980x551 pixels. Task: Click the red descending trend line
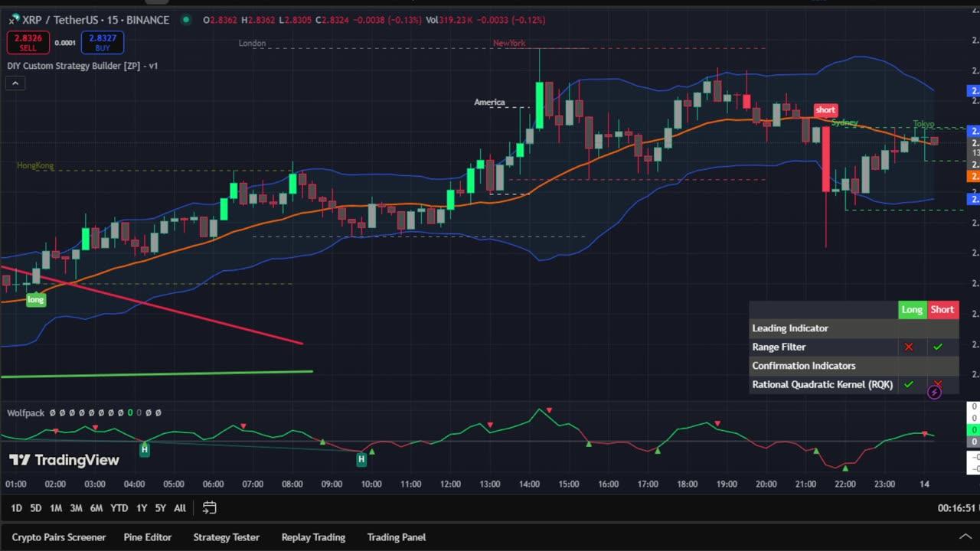click(153, 305)
